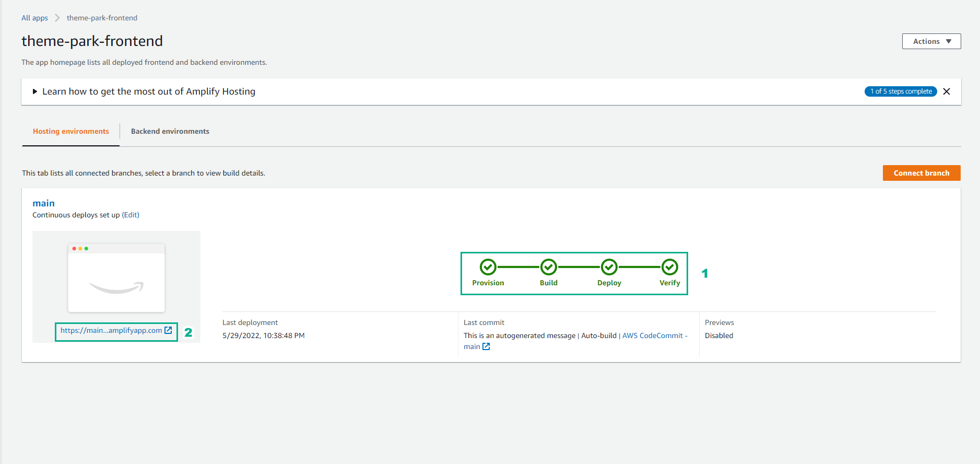The height and width of the screenshot is (464, 980).
Task: Click the autogenerated commit message text
Action: point(519,335)
